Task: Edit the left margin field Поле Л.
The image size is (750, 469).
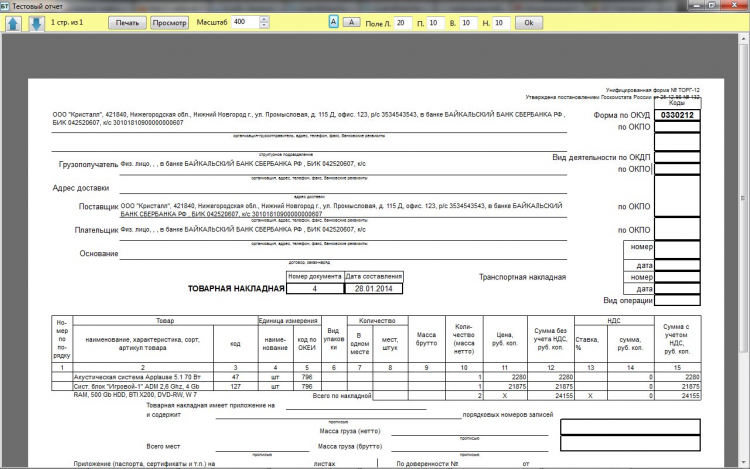Action: [x=403, y=23]
